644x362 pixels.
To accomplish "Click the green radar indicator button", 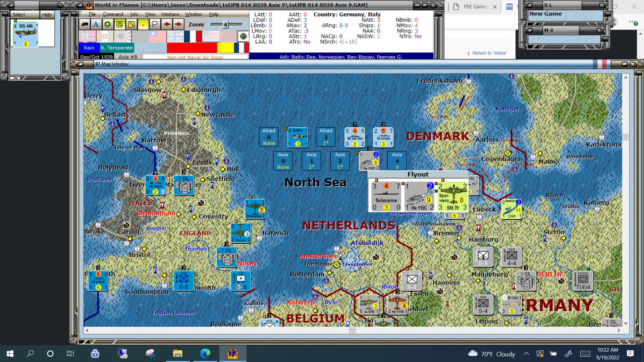I will coord(243,36).
